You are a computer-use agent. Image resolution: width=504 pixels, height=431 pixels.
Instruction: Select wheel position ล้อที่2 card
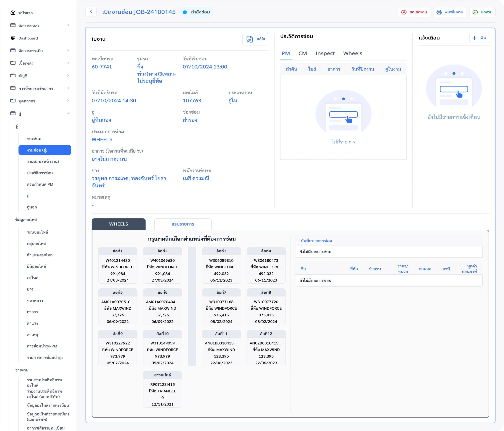(x=162, y=265)
